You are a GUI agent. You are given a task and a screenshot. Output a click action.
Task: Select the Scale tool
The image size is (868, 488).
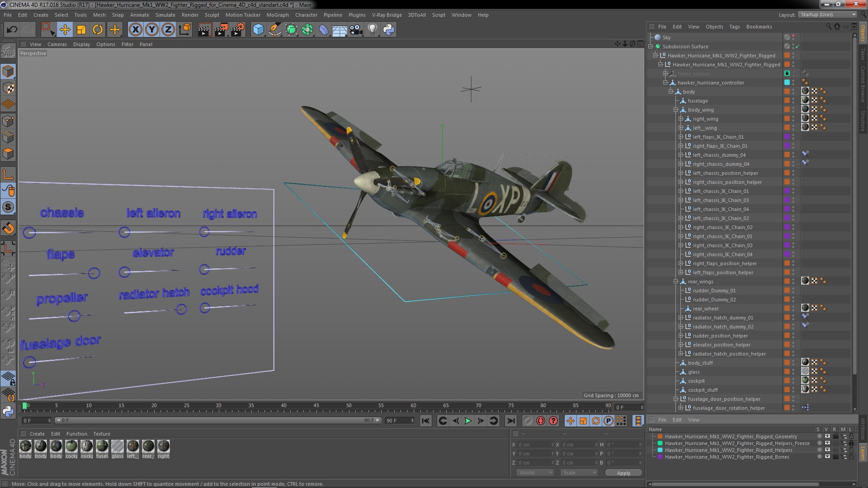coord(81,30)
